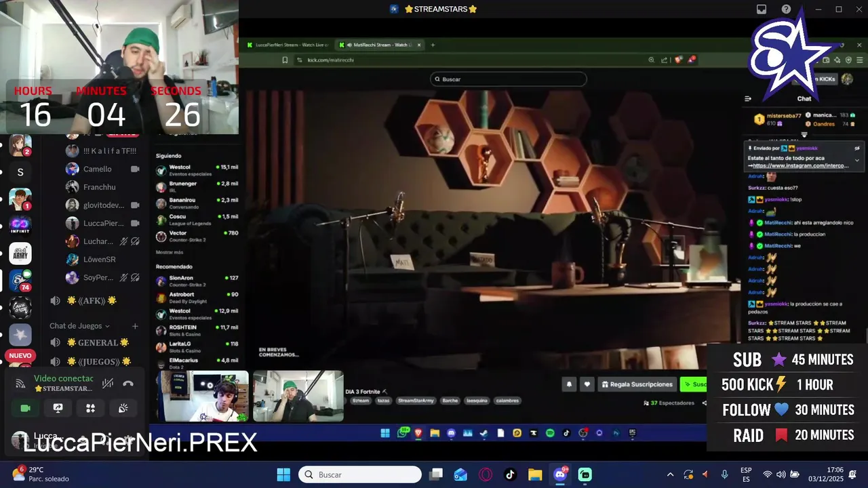Open taskbar weather widget 29°C
Image resolution: width=868 pixels, height=488 pixels.
[x=41, y=474]
